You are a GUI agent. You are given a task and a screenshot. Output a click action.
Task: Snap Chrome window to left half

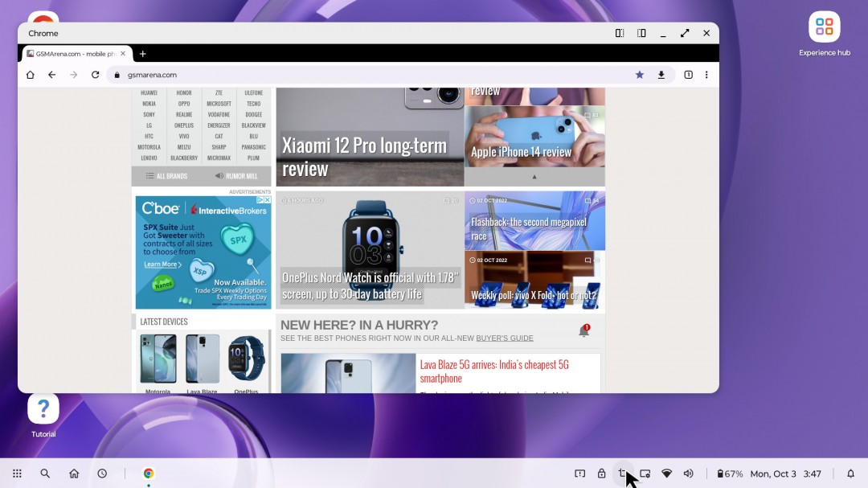[620, 33]
